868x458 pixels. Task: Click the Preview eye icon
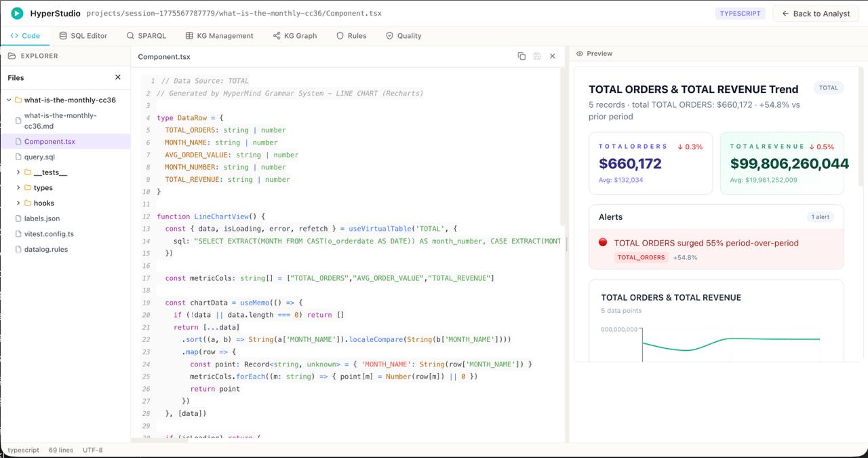(x=580, y=54)
